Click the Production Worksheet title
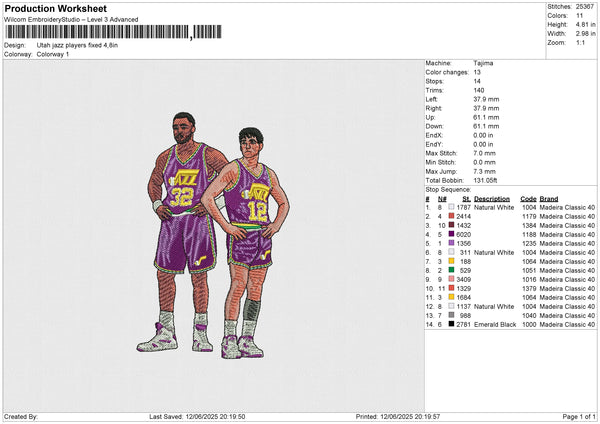 [56, 8]
